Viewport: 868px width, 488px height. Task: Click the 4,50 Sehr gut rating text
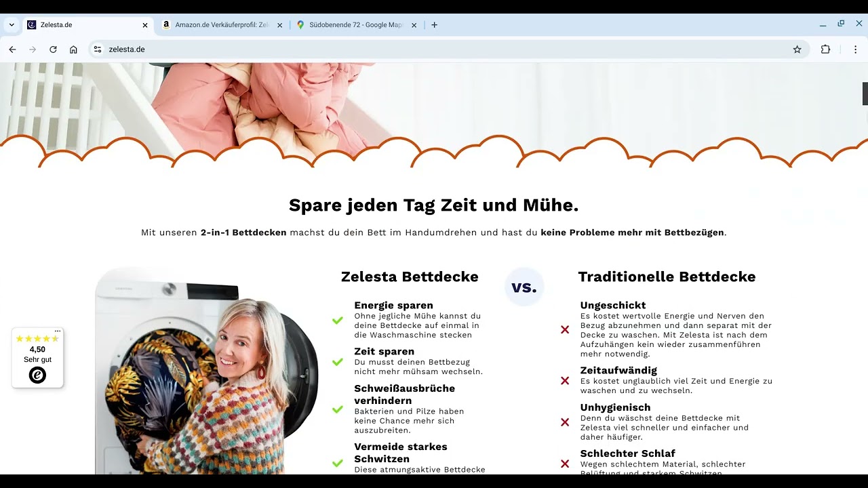37,354
